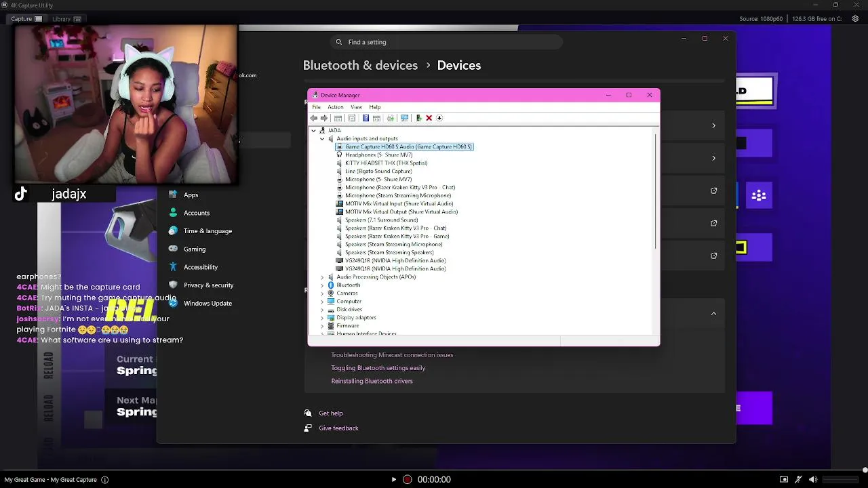Open the File menu in Device Manager
This screenshot has width=868, height=488.
tap(317, 107)
